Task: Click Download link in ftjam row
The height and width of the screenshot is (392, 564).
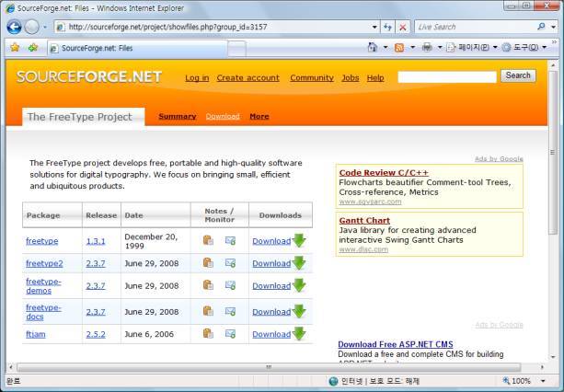Action: [x=271, y=334]
